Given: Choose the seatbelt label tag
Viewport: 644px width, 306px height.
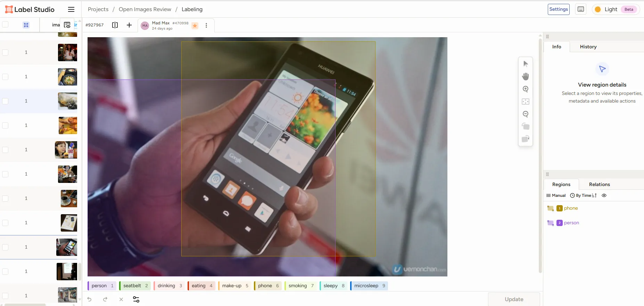Looking at the screenshot, I should (x=135, y=286).
